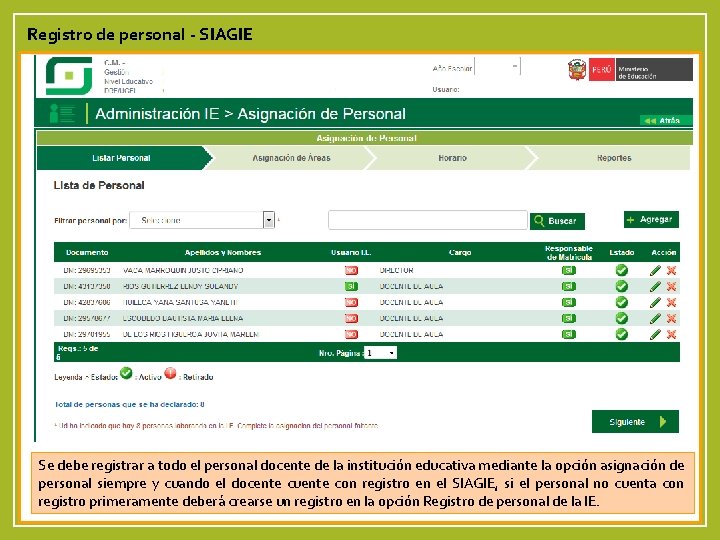
Task: Toggle Usuario IE 'NO' badge for Vaca Marroquin
Action: (351, 271)
